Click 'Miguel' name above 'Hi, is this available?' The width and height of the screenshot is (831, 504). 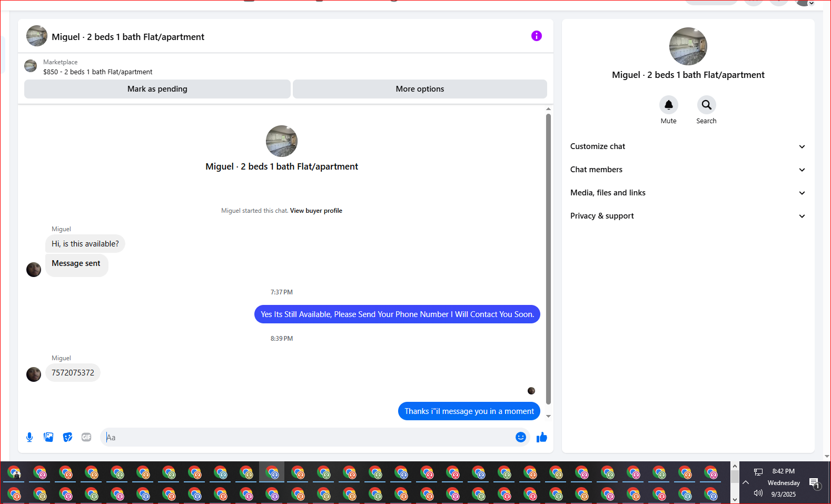tap(61, 229)
